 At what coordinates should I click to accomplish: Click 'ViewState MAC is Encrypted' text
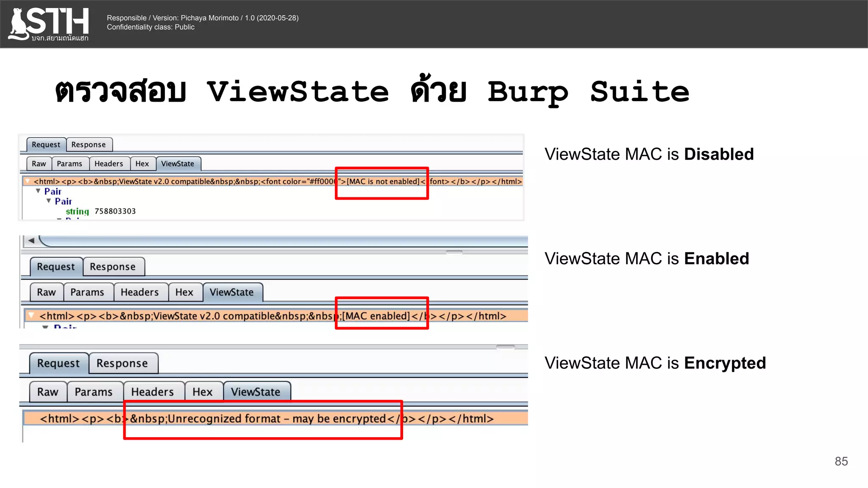655,363
